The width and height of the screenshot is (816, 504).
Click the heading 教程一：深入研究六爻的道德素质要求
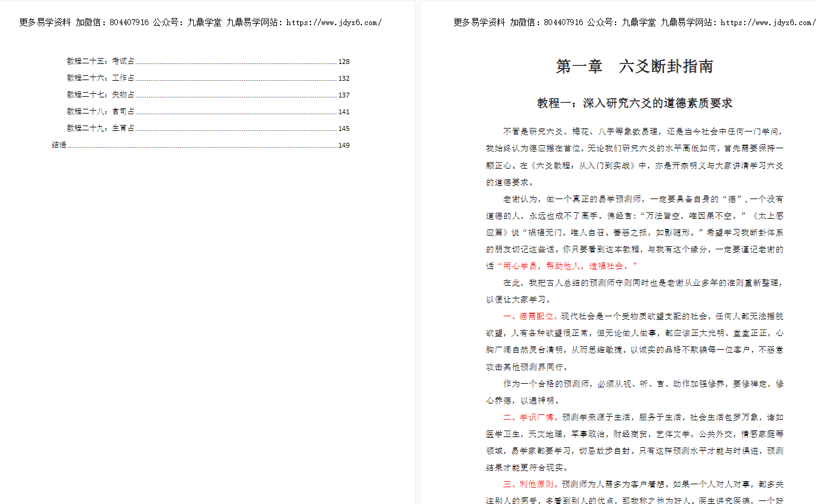(634, 103)
